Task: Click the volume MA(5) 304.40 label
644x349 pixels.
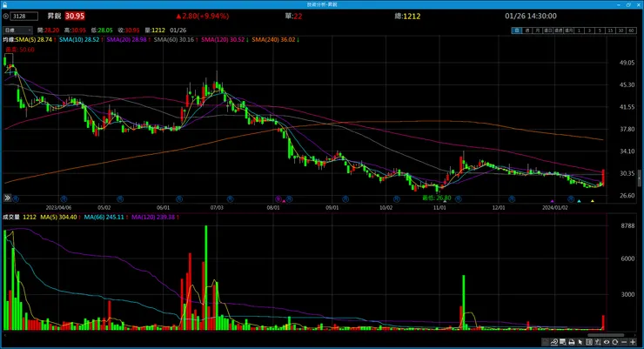Action: (60, 217)
